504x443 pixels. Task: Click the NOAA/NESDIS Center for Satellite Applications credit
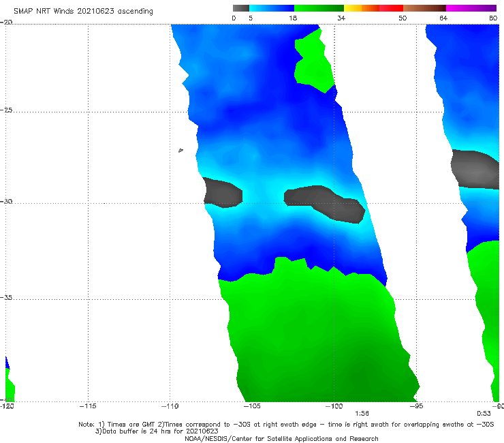(x=281, y=439)
